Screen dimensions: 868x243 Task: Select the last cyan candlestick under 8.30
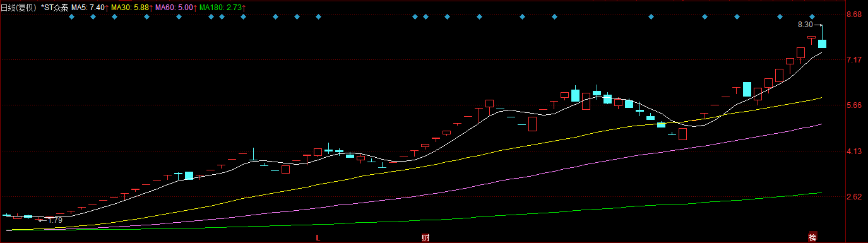[x=823, y=44]
